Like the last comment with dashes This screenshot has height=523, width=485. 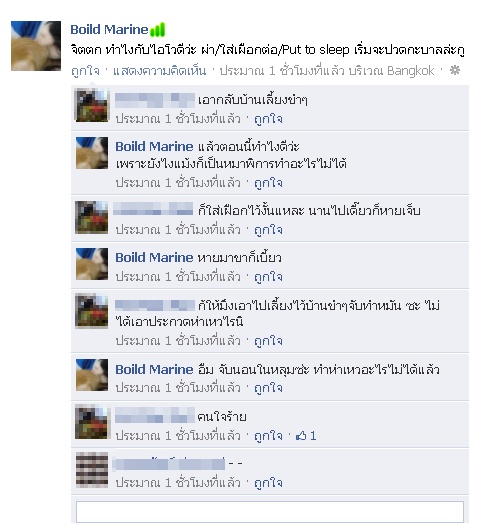[x=268, y=483]
